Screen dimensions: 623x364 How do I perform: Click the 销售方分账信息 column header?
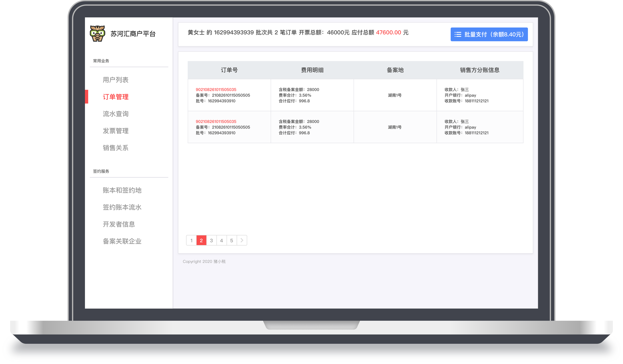[479, 70]
